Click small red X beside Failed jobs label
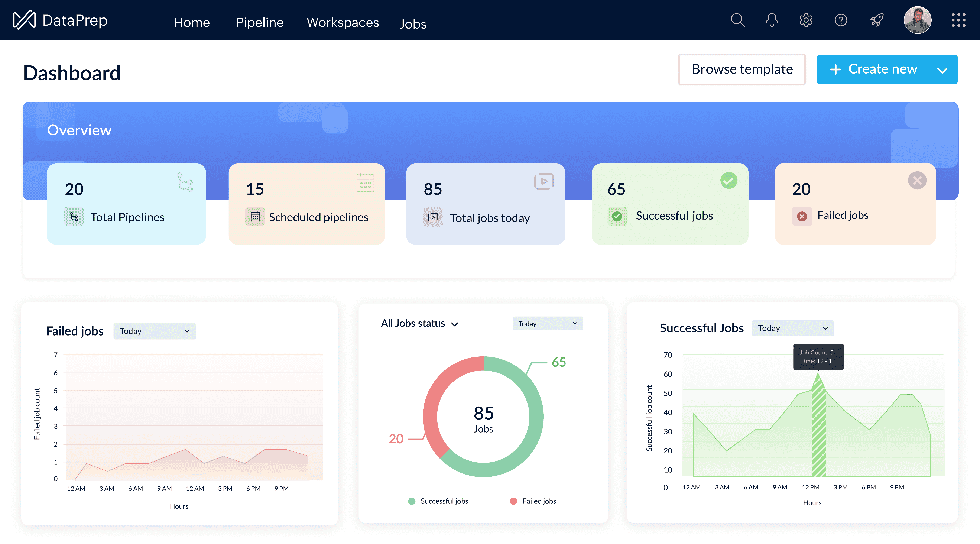The height and width of the screenshot is (544, 980). coord(802,216)
